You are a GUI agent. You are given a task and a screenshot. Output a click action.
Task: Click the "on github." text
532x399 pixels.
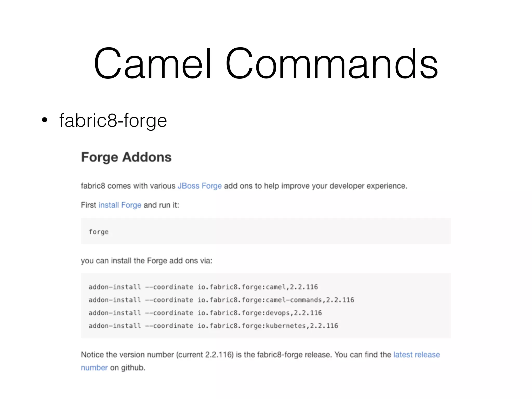point(128,368)
